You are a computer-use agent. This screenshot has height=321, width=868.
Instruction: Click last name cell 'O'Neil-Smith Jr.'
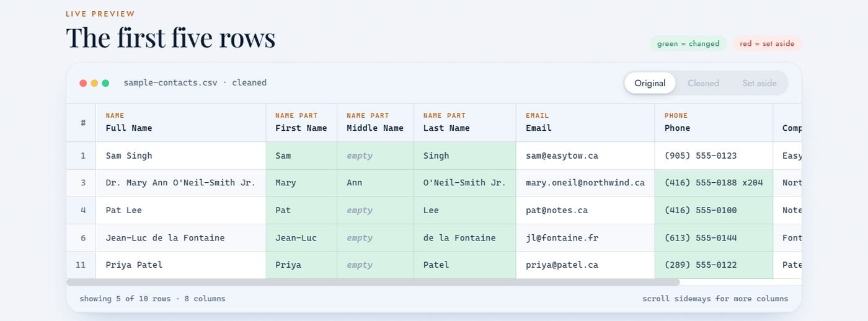(x=465, y=183)
